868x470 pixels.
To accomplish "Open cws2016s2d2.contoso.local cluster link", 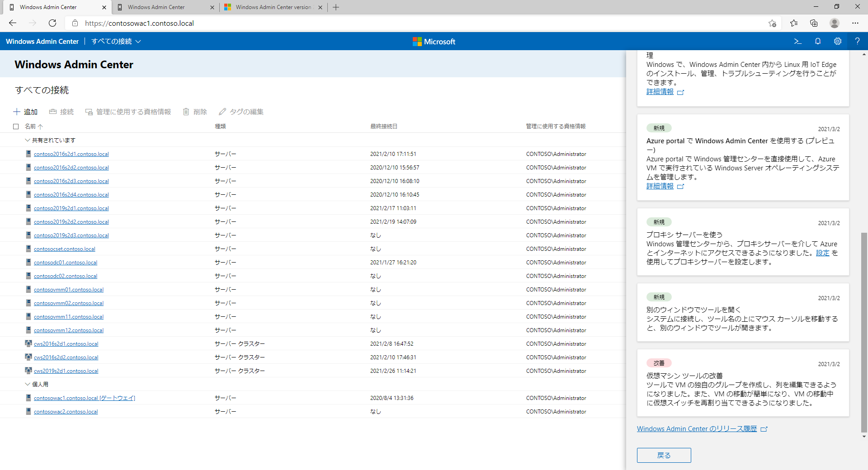I will 66,357.
